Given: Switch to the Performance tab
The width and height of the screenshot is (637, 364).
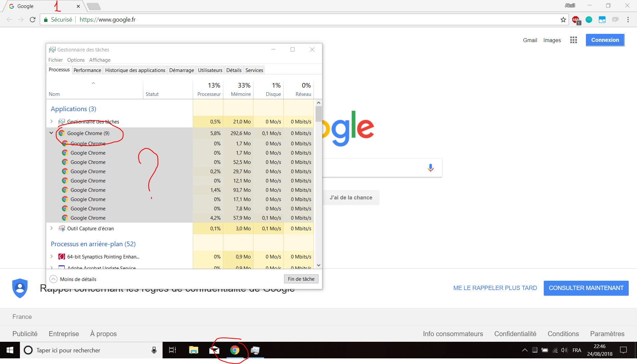Looking at the screenshot, I should (x=87, y=70).
